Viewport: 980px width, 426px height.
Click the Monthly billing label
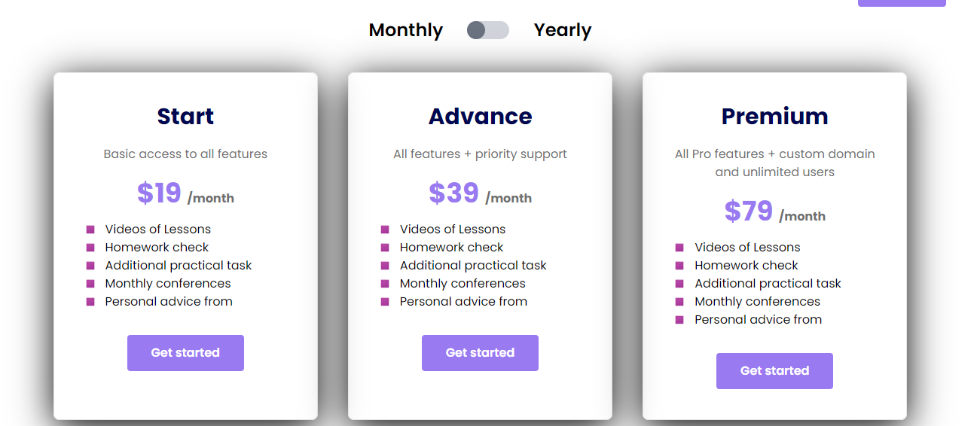tap(405, 30)
